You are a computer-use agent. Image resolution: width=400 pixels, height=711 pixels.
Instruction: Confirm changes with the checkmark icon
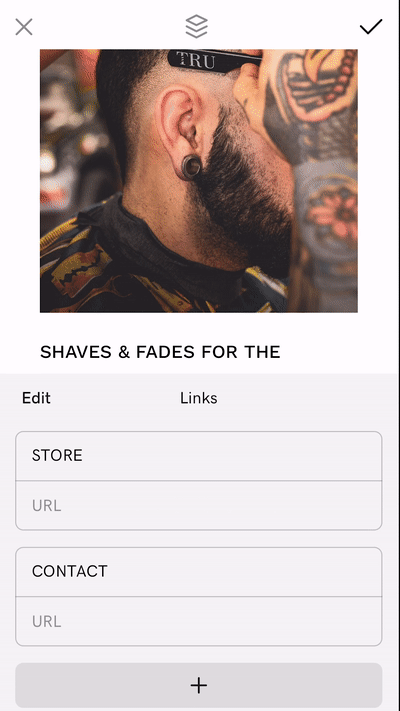click(371, 27)
